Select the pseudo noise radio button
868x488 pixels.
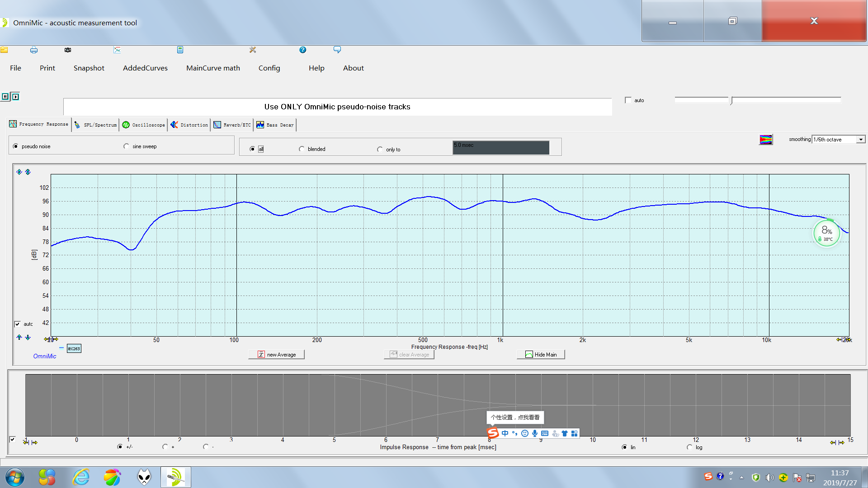coord(16,146)
